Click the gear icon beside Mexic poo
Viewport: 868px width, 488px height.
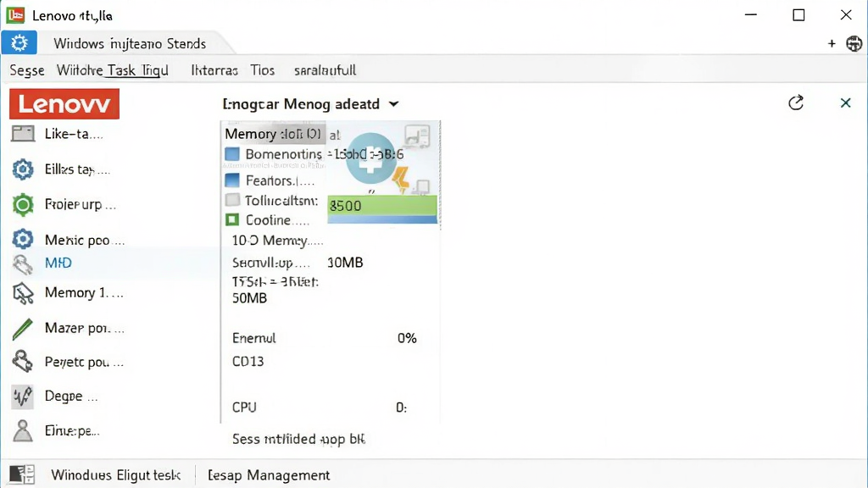tap(23, 239)
